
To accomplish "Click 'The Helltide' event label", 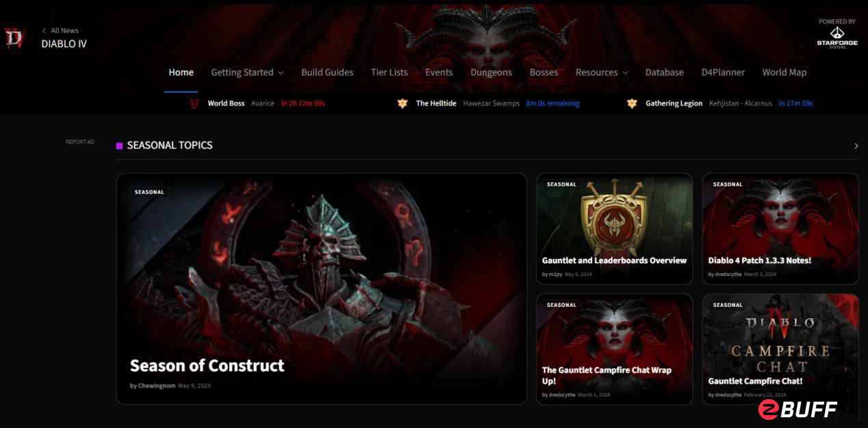I will 436,103.
